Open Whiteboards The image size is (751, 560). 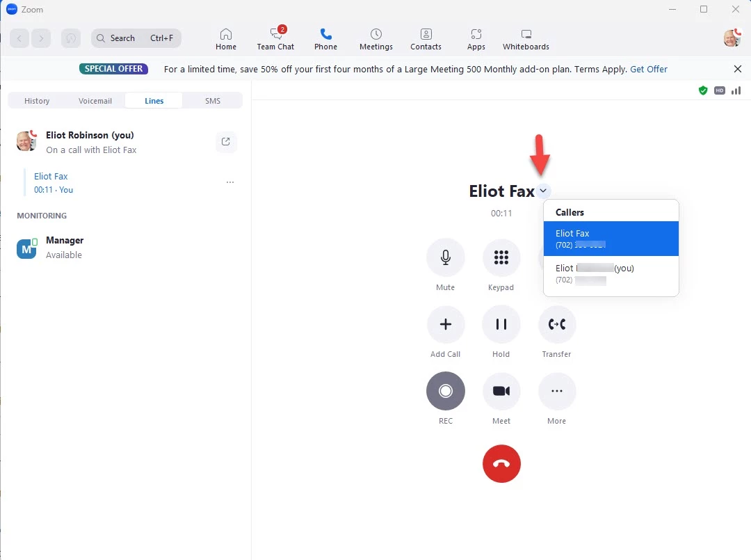point(526,39)
